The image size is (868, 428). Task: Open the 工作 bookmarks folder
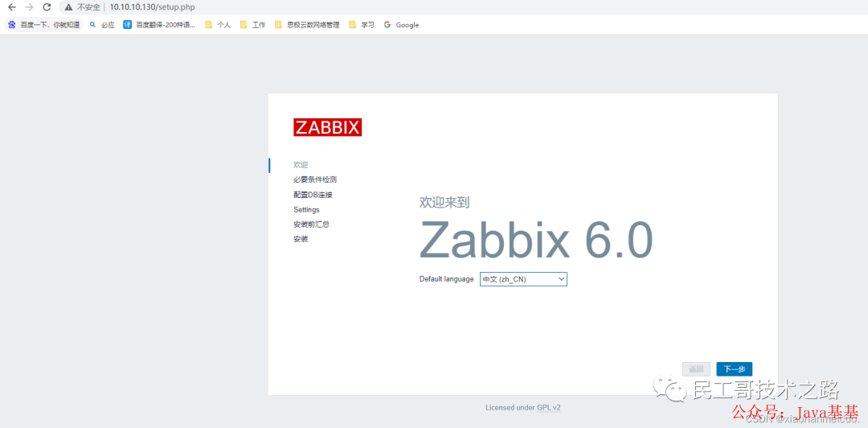pos(252,25)
